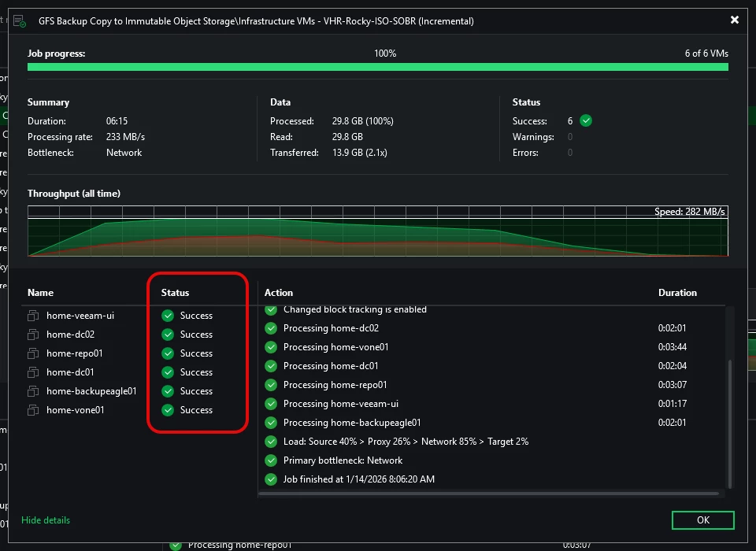This screenshot has width=756, height=551.
Task: Click the success icon for home-vone01 row
Action: pos(168,410)
